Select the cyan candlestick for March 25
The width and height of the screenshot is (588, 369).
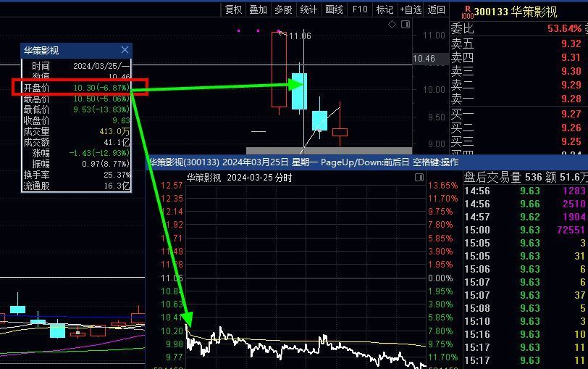299,91
